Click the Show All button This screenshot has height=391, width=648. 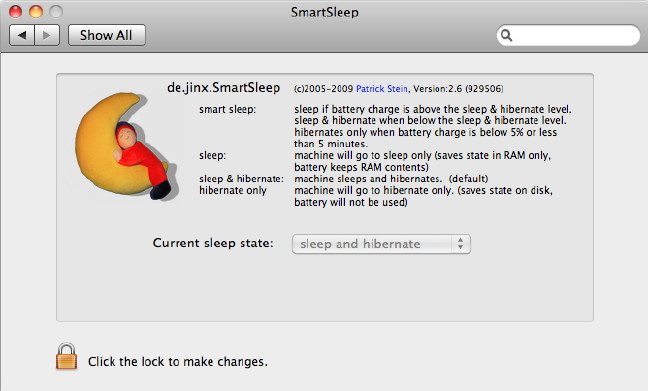107,35
